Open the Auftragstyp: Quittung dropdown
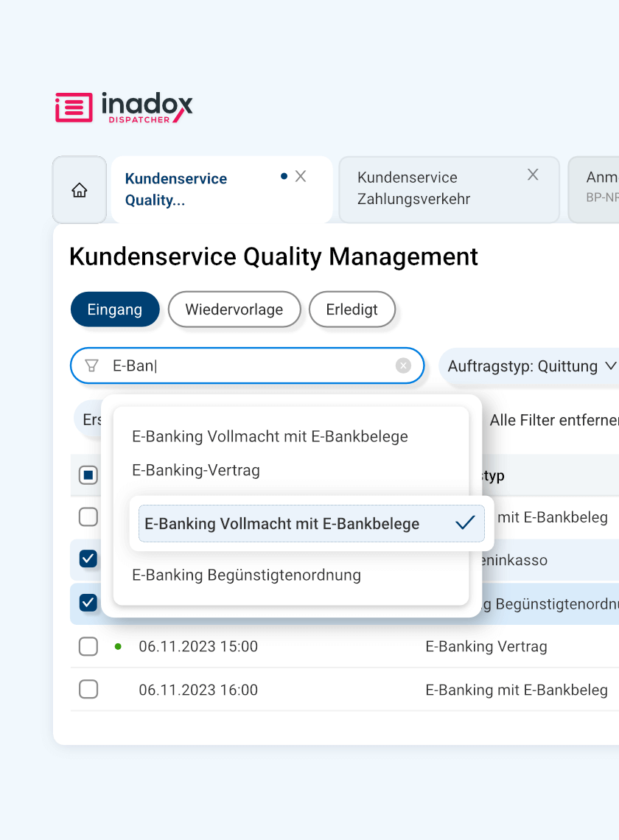Viewport: 619px width, 840px height. pyautogui.click(x=531, y=366)
